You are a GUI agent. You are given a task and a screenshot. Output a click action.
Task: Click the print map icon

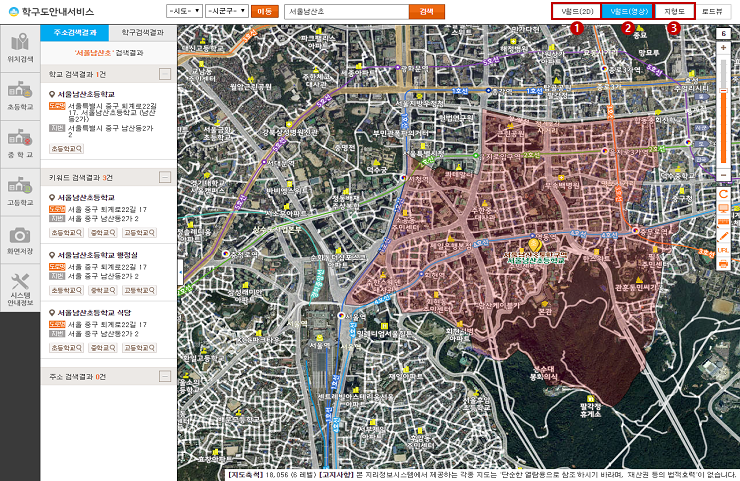tap(723, 263)
